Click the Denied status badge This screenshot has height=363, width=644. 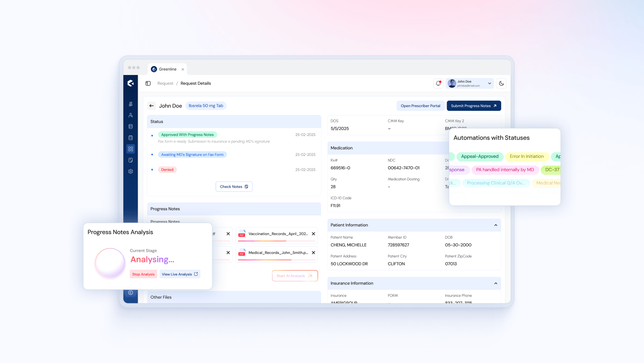tap(167, 169)
